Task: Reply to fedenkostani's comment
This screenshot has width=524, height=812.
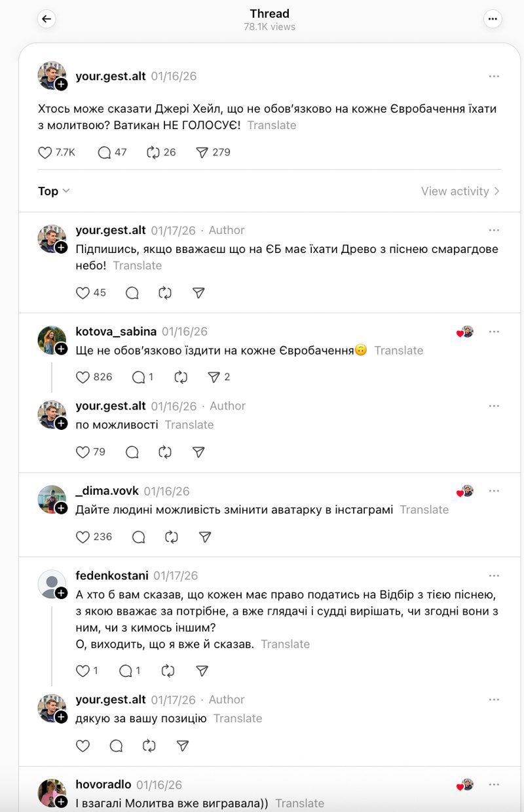Action: pos(126,671)
